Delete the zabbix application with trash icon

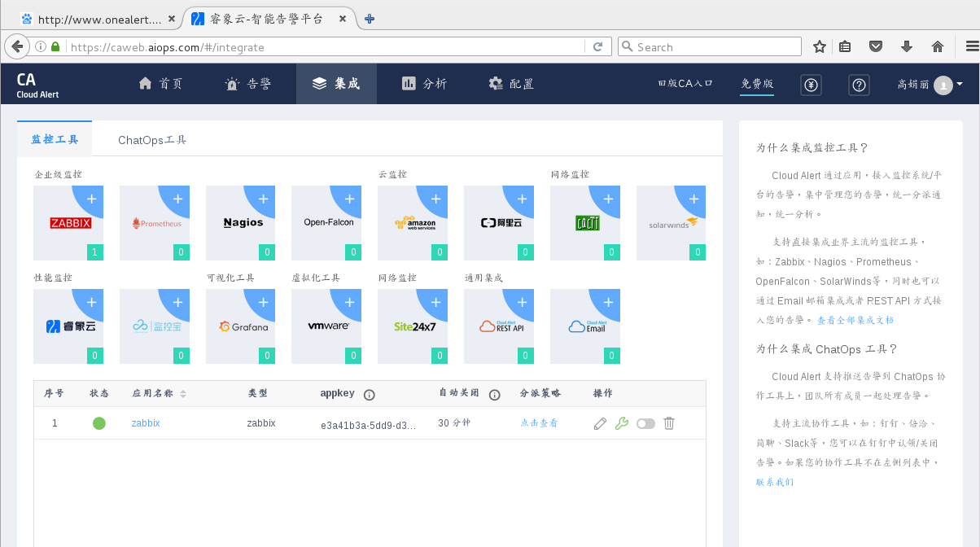pos(669,423)
